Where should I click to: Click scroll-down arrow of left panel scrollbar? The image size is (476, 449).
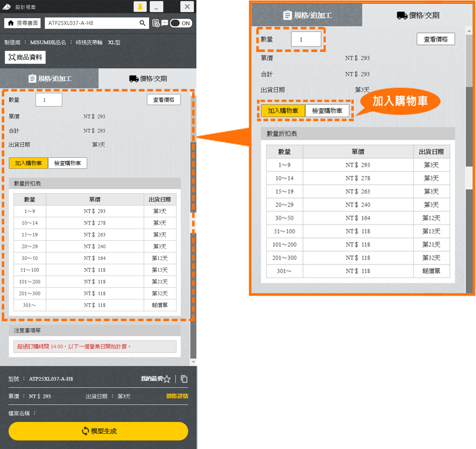pyautogui.click(x=193, y=362)
